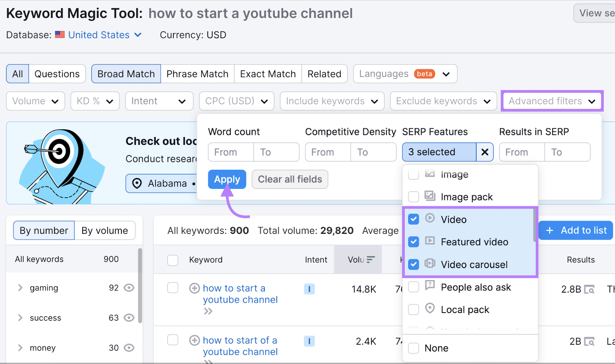Switch to the Questions tab
615x364 pixels.
pyautogui.click(x=57, y=74)
